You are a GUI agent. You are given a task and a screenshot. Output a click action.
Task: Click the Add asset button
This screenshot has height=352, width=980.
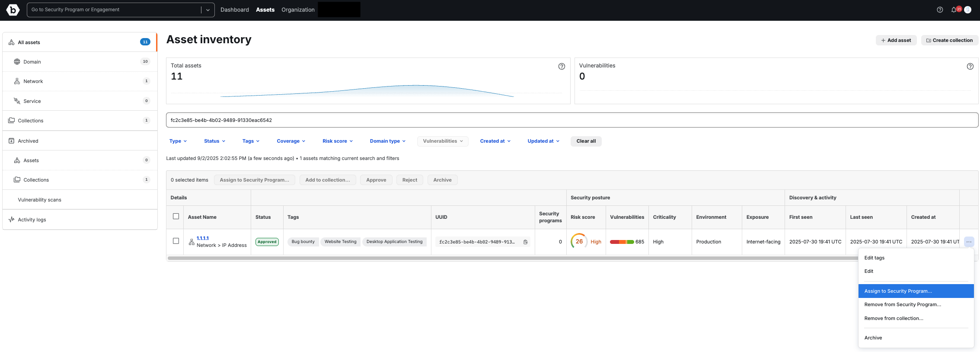pos(896,40)
